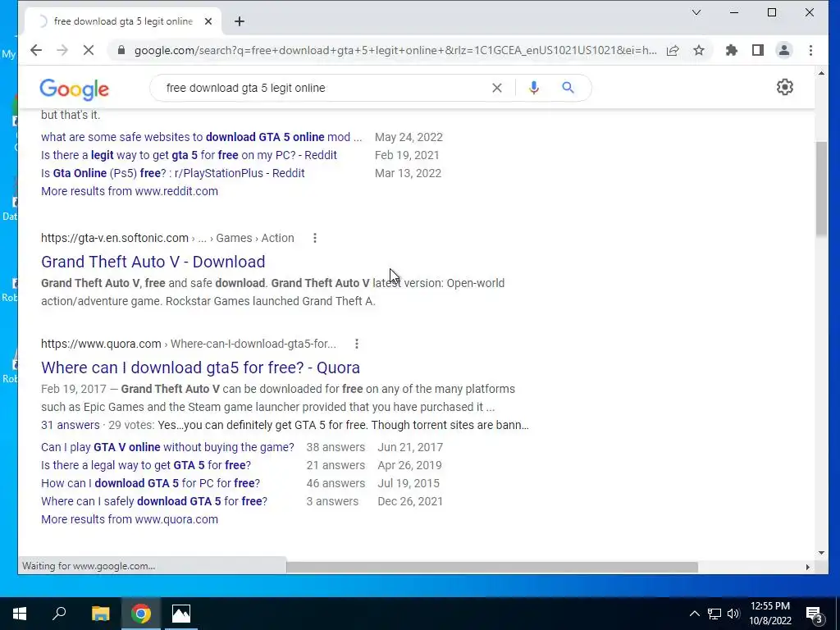Open the Photos app in the taskbar
This screenshot has width=840, height=630.
(181, 614)
